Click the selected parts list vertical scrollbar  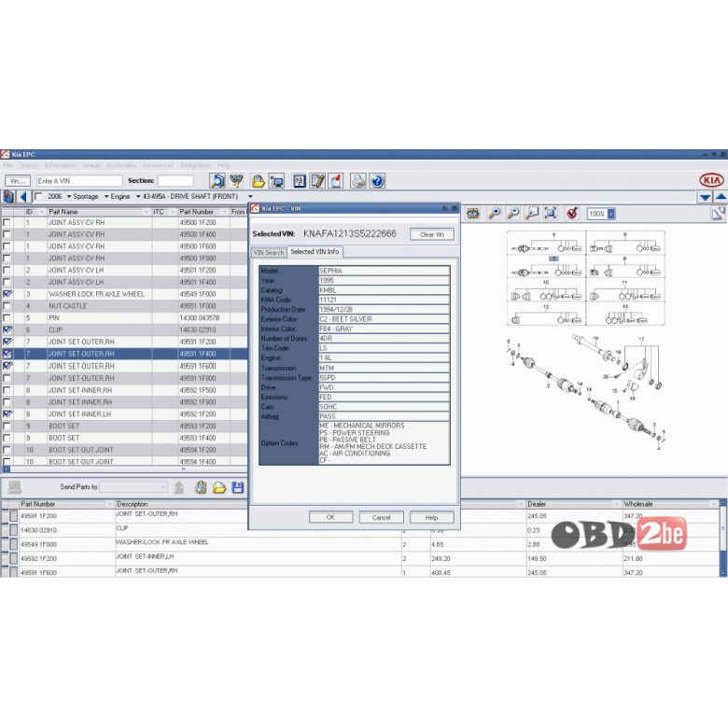[x=723, y=539]
